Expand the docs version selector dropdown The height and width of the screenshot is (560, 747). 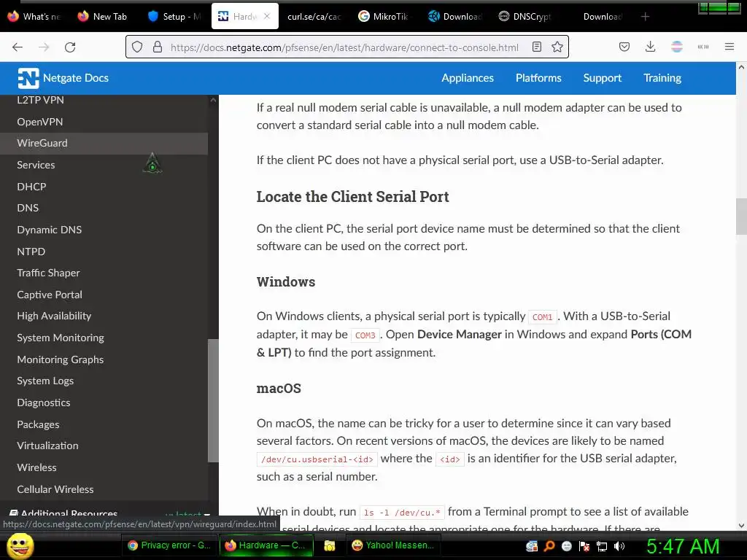(x=187, y=514)
